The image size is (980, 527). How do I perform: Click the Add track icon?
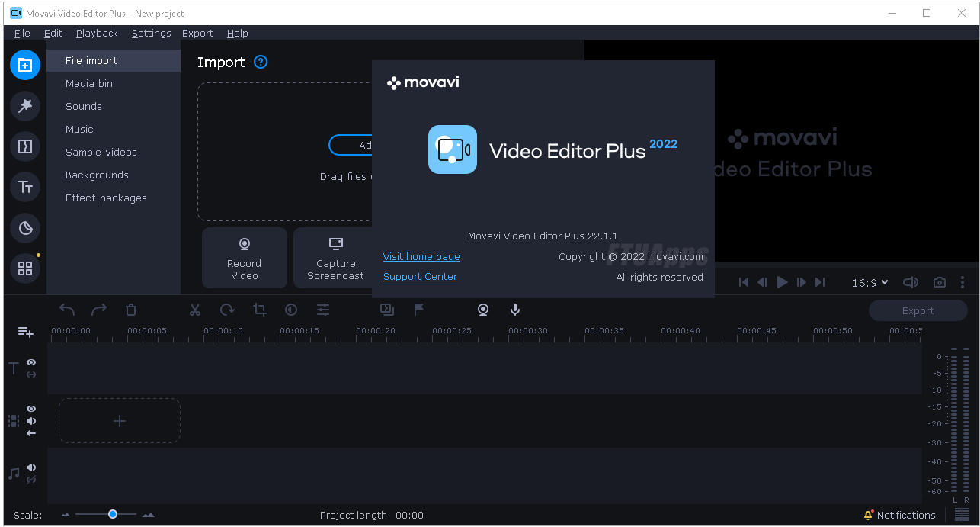26,332
